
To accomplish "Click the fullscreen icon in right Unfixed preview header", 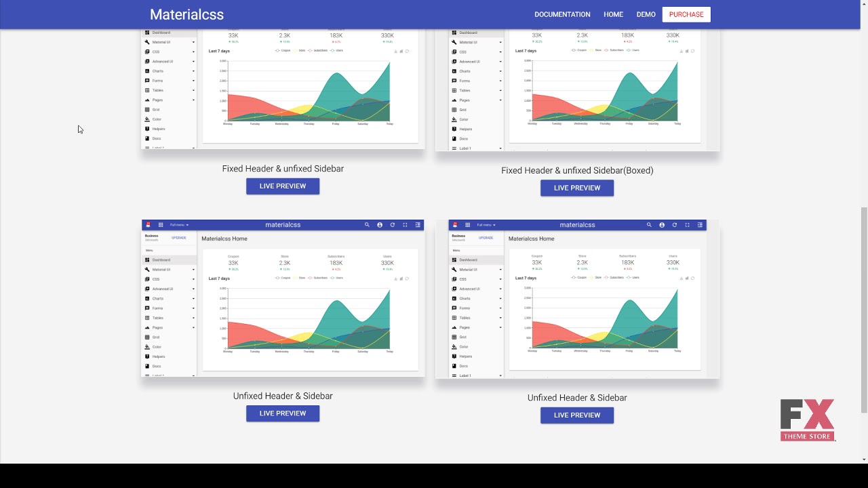I will (x=687, y=225).
